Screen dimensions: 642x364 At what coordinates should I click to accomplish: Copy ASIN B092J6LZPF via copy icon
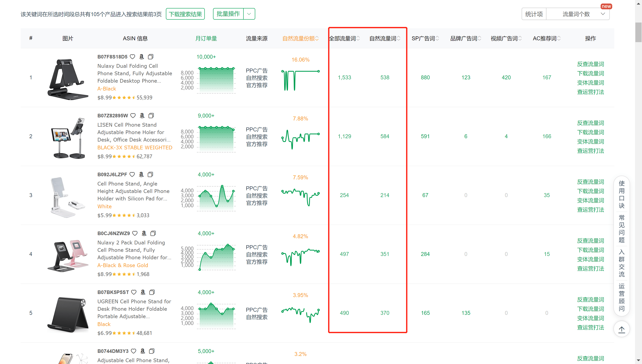tap(150, 175)
